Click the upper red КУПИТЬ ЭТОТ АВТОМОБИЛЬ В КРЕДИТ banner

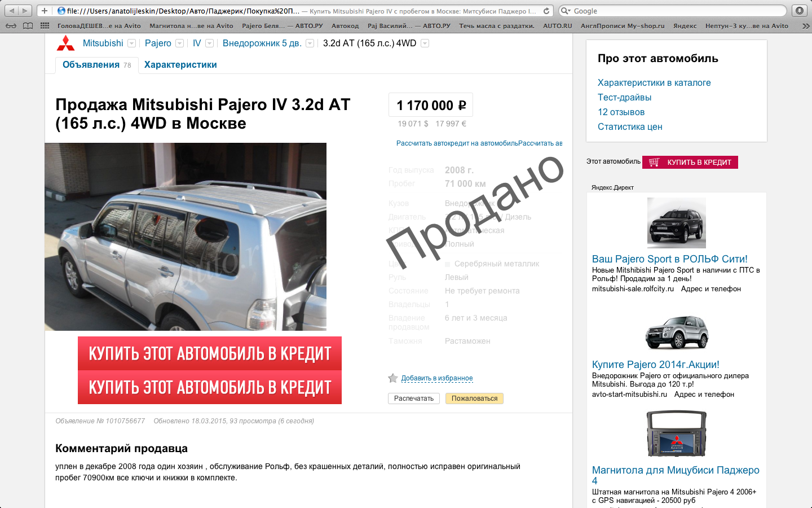[210, 353]
